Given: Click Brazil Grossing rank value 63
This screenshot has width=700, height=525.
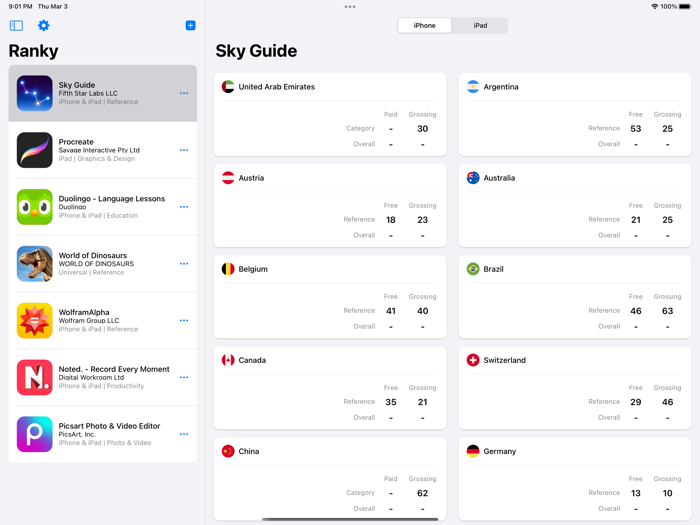Looking at the screenshot, I should pos(667,311).
